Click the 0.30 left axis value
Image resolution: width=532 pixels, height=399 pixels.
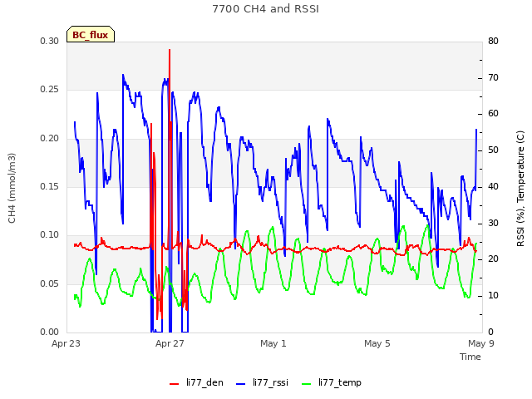click(50, 41)
